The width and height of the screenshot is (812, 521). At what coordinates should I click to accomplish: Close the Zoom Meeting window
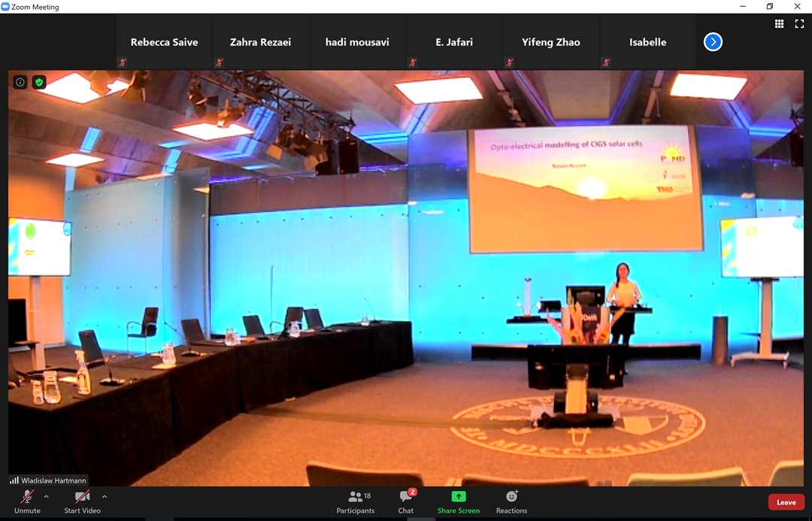tap(798, 6)
